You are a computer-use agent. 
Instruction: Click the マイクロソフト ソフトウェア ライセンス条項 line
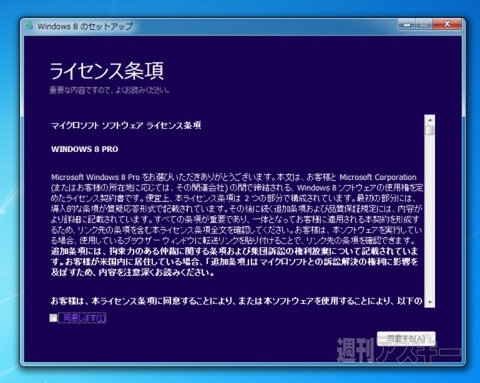[x=126, y=125]
